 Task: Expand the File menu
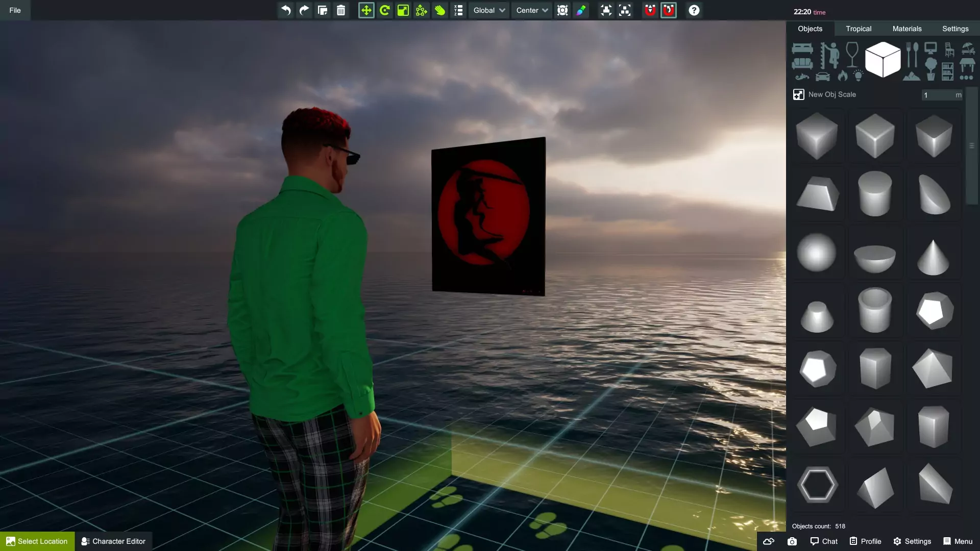[x=15, y=10]
